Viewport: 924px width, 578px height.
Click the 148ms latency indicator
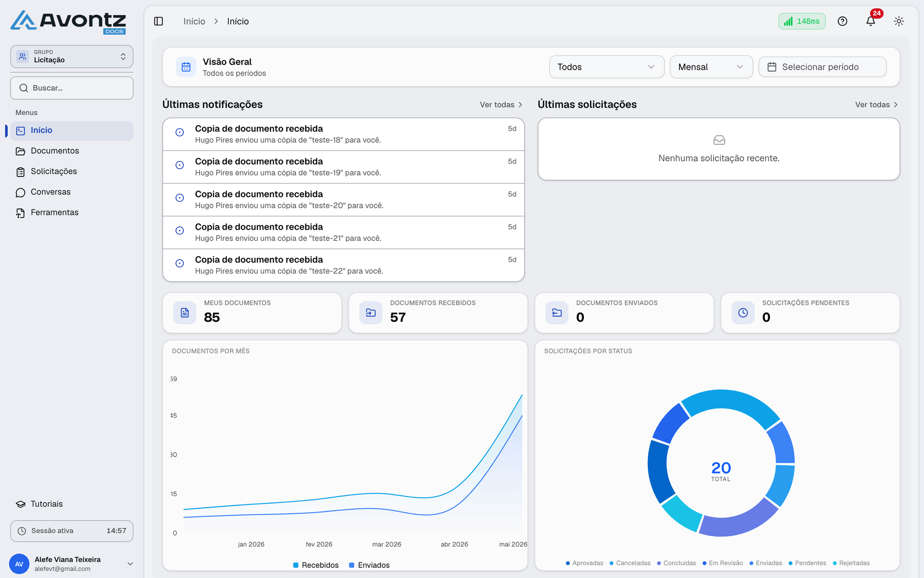click(802, 21)
